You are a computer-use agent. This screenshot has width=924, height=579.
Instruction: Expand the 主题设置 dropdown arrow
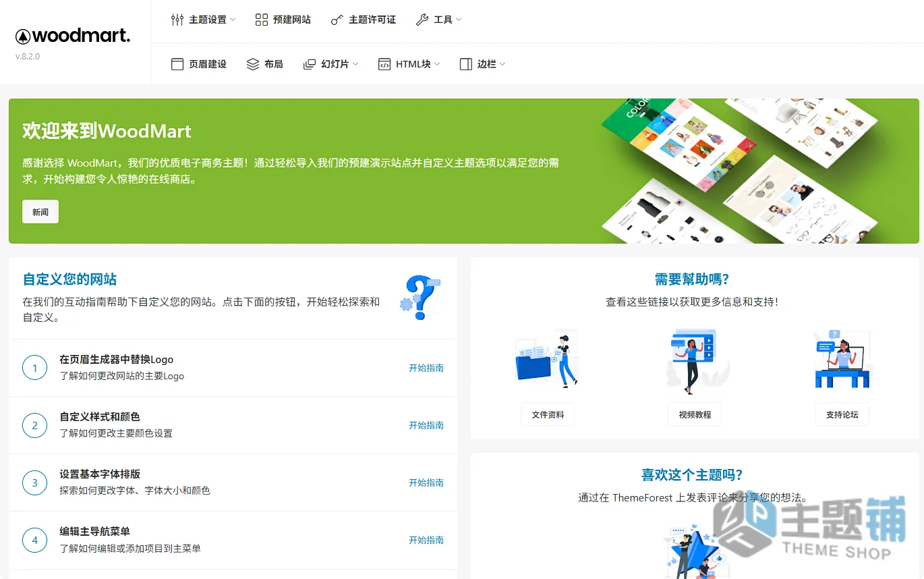[x=233, y=20]
